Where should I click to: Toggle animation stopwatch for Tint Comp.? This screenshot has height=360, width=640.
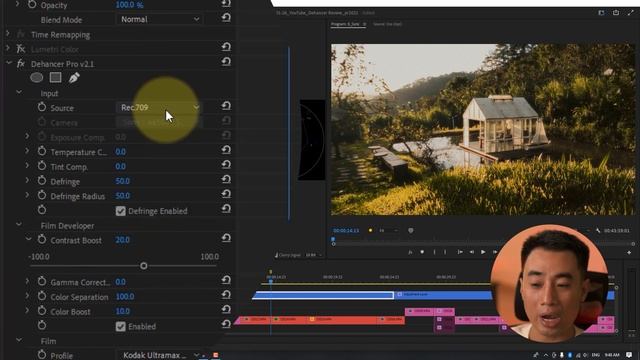(42, 166)
